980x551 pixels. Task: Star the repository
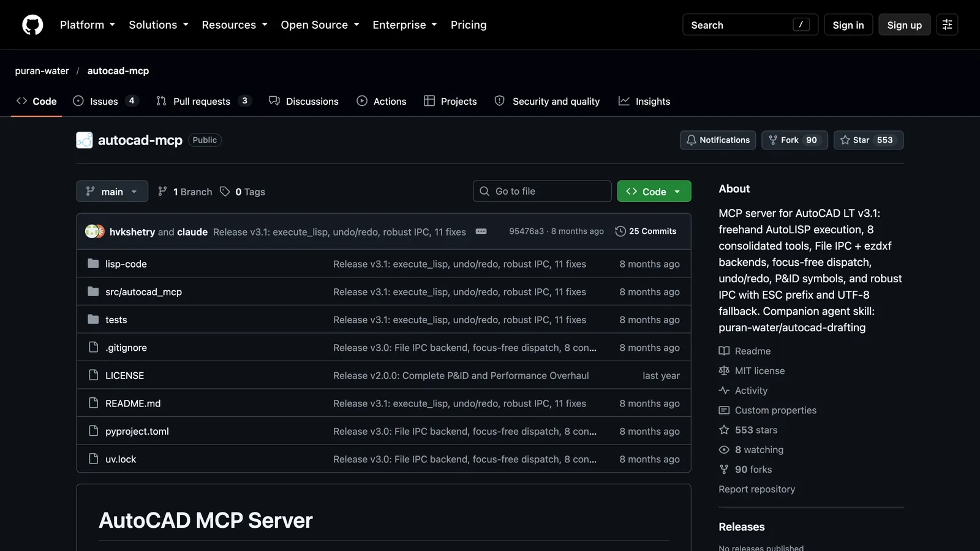pyautogui.click(x=869, y=140)
